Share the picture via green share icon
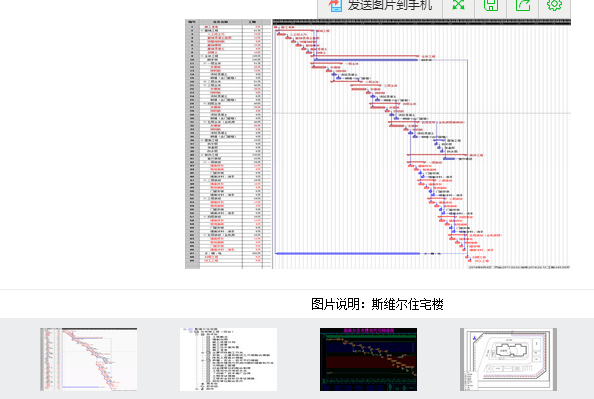Screen dimensions: 594x399 [x=523, y=5]
